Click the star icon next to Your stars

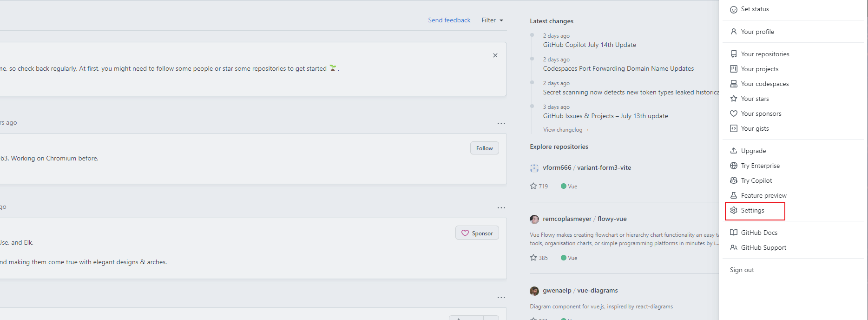[x=734, y=99]
